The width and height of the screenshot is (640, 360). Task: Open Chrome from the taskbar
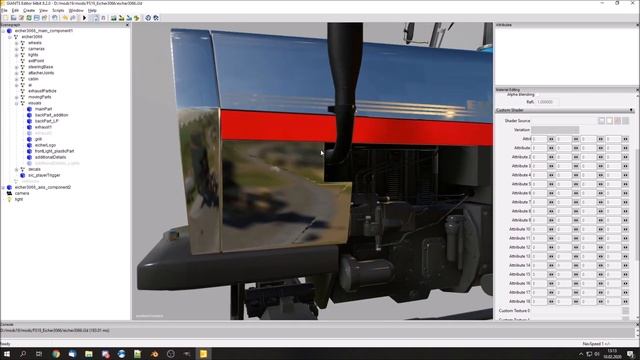(x=56, y=354)
